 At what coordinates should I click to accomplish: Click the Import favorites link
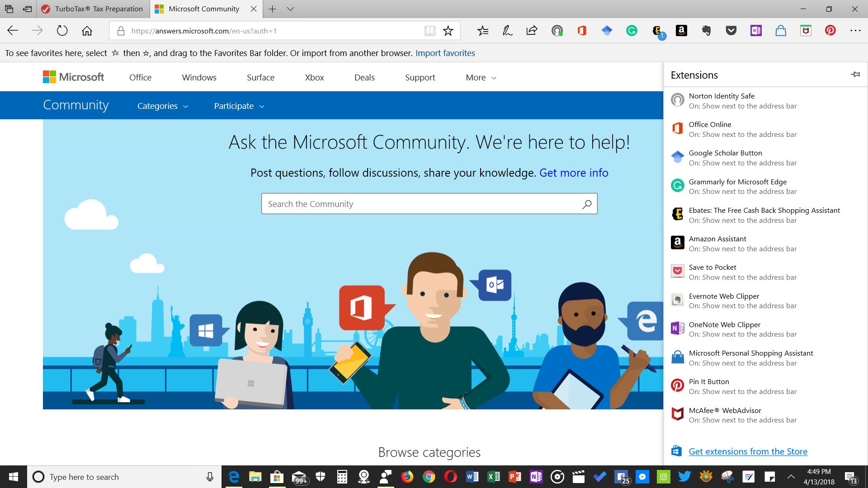pyautogui.click(x=445, y=53)
